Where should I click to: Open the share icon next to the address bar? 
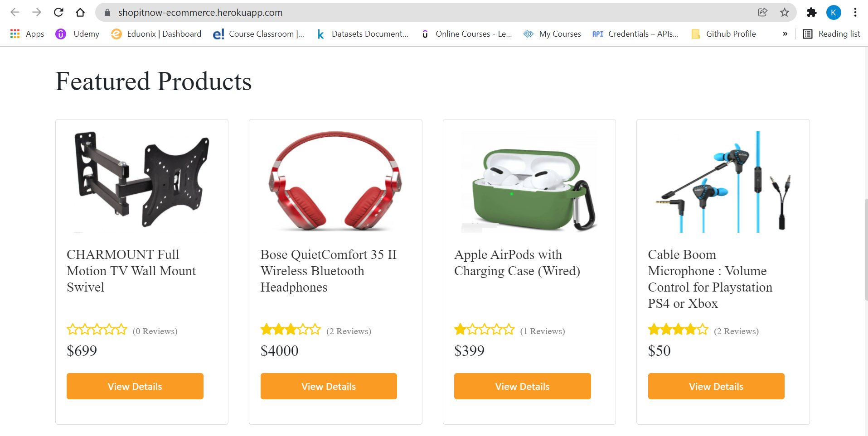(763, 12)
